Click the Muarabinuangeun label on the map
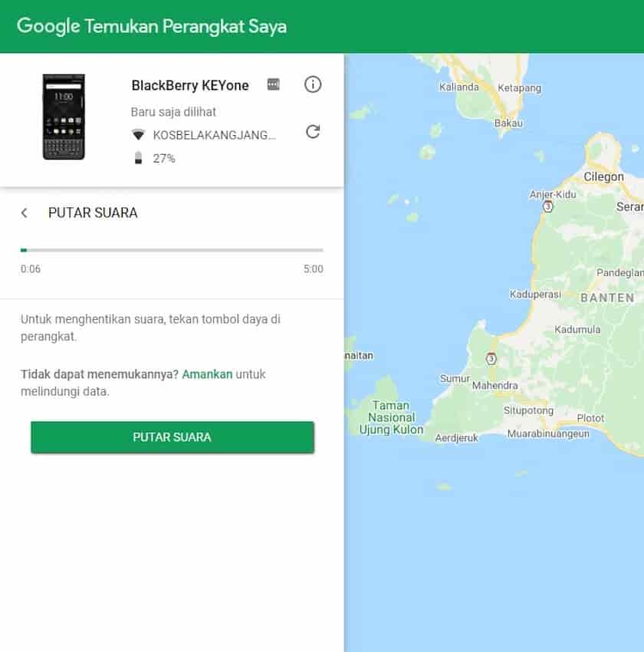644x652 pixels. pyautogui.click(x=548, y=433)
